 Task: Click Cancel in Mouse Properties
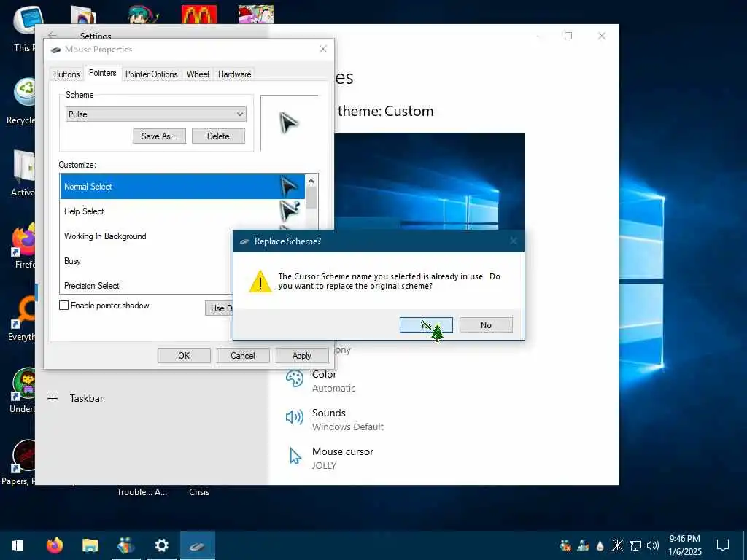tap(243, 356)
